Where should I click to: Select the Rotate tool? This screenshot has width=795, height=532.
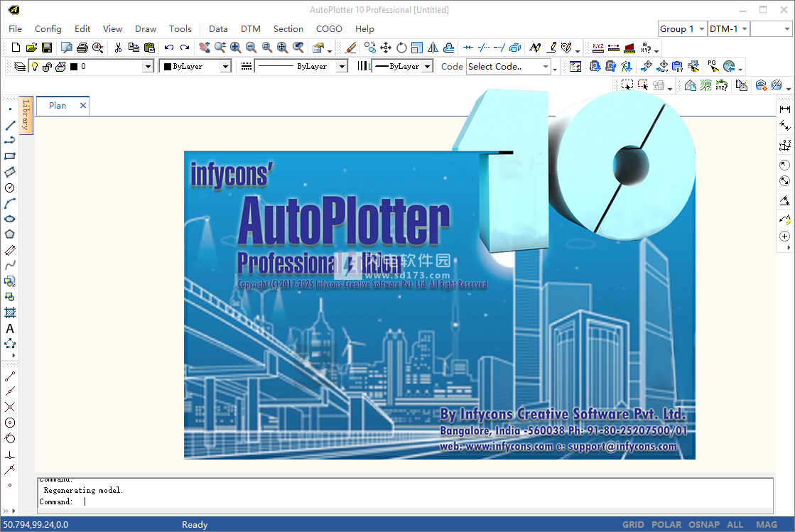(401, 48)
